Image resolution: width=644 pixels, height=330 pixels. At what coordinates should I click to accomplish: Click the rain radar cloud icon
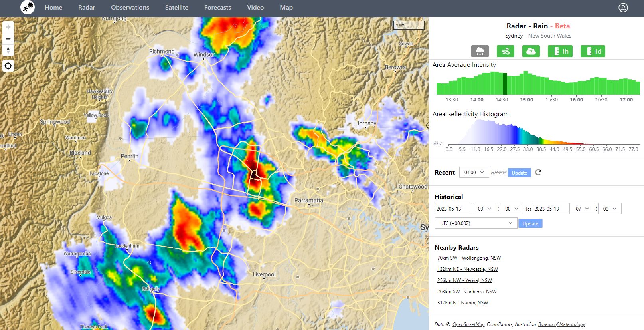(480, 51)
